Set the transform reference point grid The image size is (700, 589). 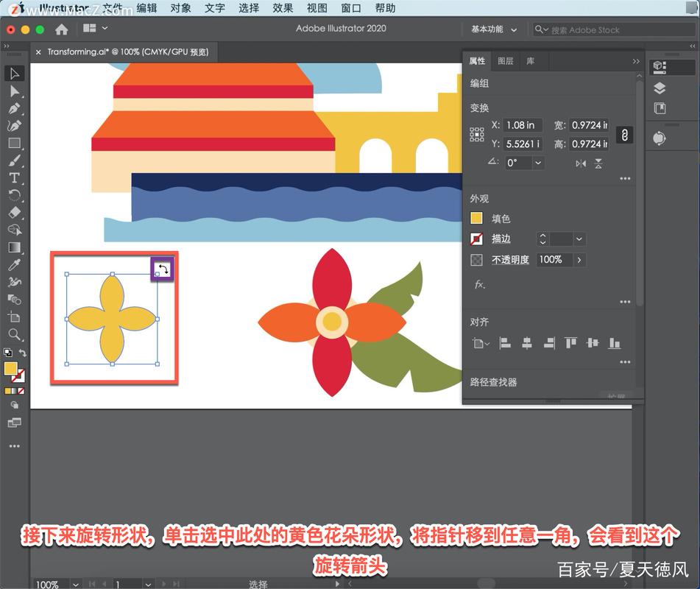coord(477,135)
